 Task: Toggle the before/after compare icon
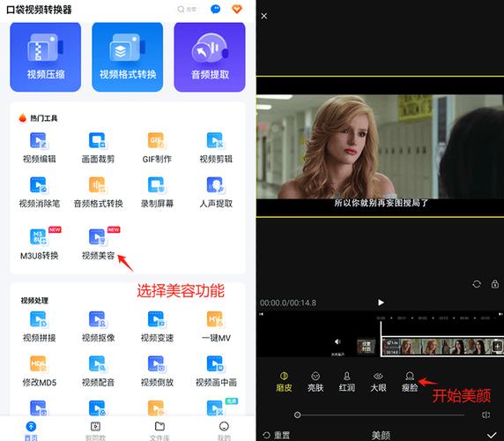click(x=486, y=415)
